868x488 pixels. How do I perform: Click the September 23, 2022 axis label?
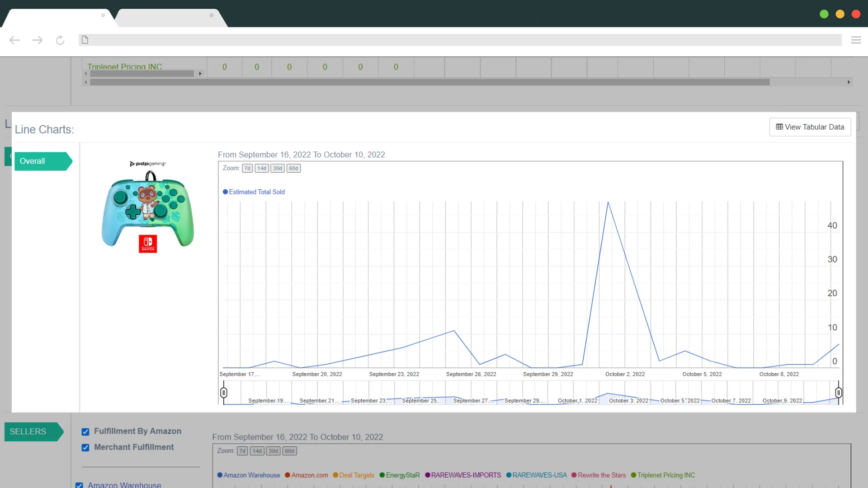click(x=394, y=374)
